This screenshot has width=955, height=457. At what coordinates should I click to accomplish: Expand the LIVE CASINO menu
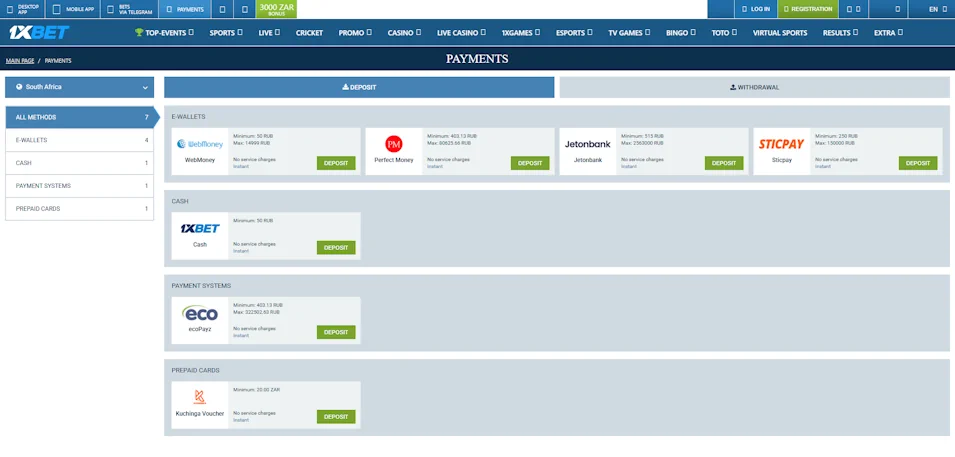click(462, 33)
